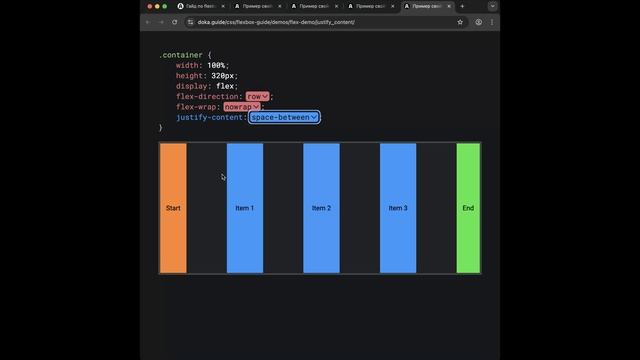Click the ".container" selector text
Image resolution: width=640 pixels, height=360 pixels.
[181, 55]
